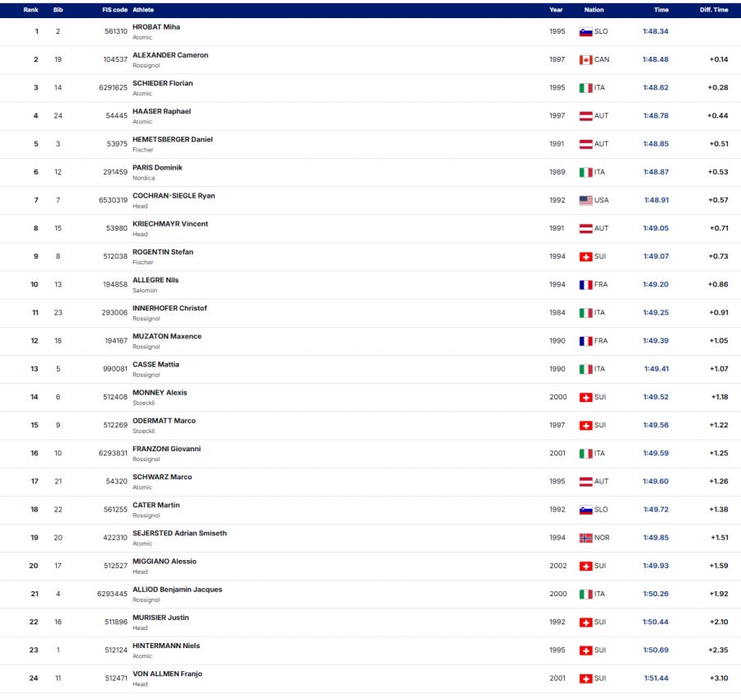Click the Canada flag icon for ALEXANDER Cameron
741x700 pixels.
[x=585, y=59]
